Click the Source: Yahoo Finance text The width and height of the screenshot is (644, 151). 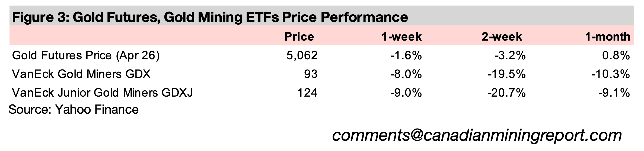(x=74, y=110)
